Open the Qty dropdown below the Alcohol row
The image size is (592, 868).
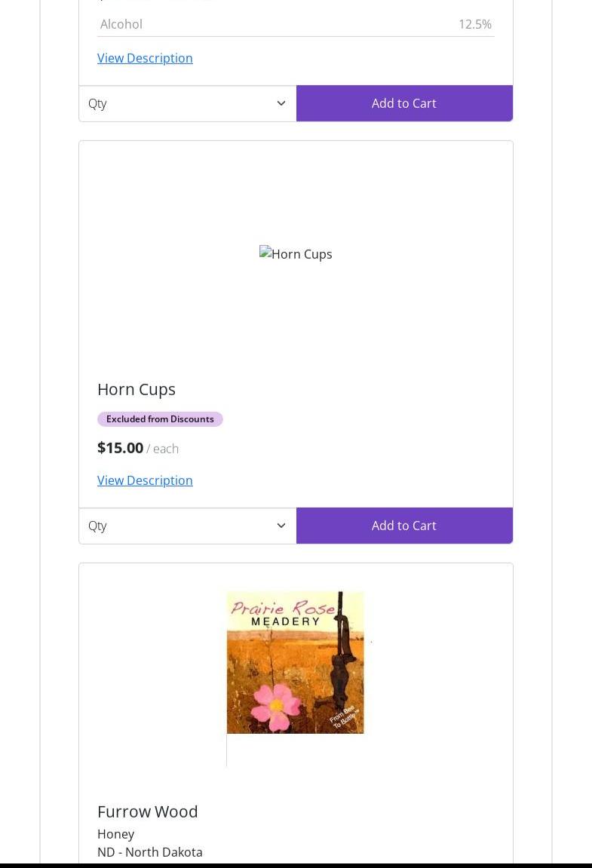(x=188, y=103)
